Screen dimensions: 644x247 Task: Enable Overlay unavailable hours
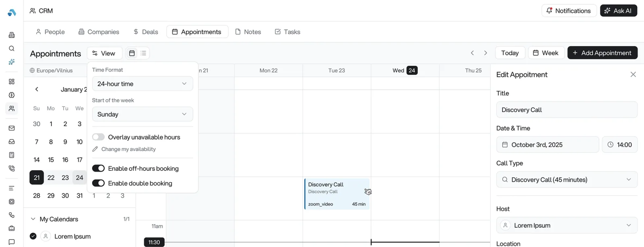(x=98, y=137)
